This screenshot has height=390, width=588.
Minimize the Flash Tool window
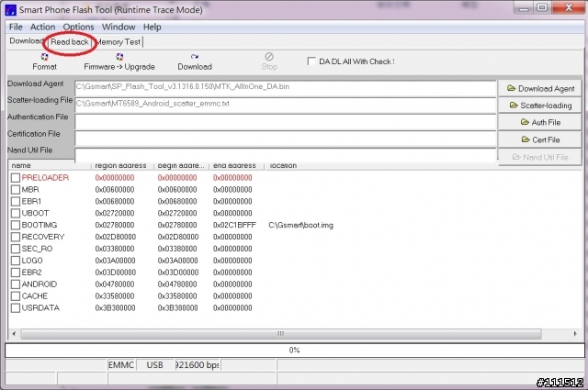[x=524, y=7]
